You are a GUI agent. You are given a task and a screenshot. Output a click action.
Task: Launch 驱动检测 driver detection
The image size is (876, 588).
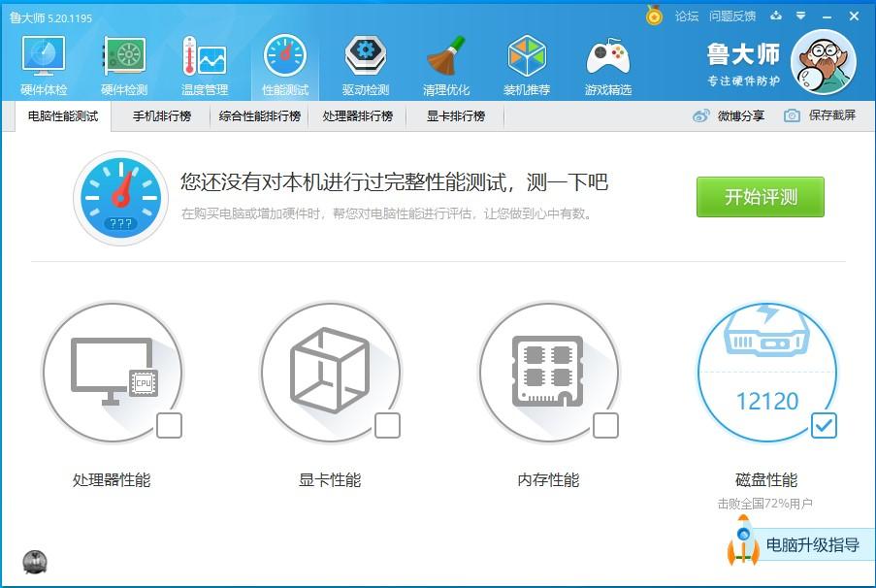coord(365,63)
